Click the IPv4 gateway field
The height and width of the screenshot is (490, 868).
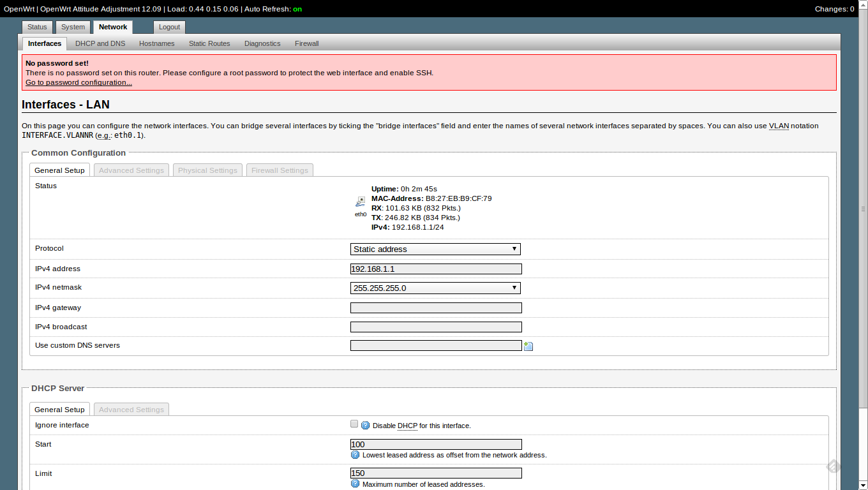(436, 308)
